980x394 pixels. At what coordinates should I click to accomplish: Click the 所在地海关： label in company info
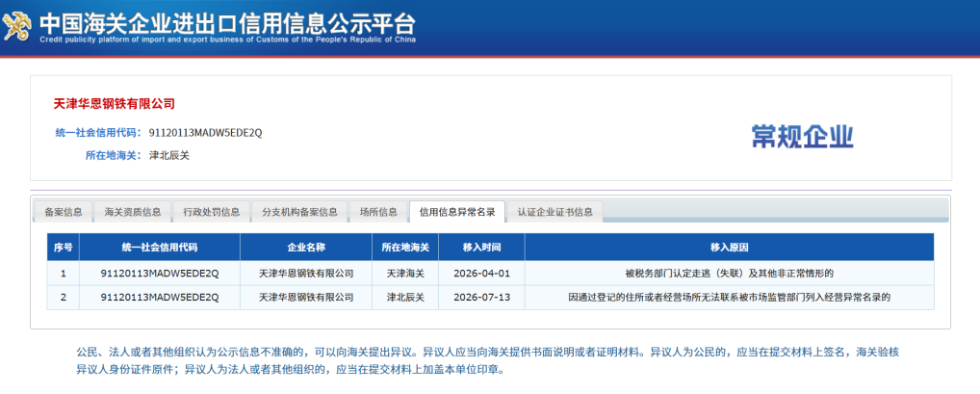point(114,155)
